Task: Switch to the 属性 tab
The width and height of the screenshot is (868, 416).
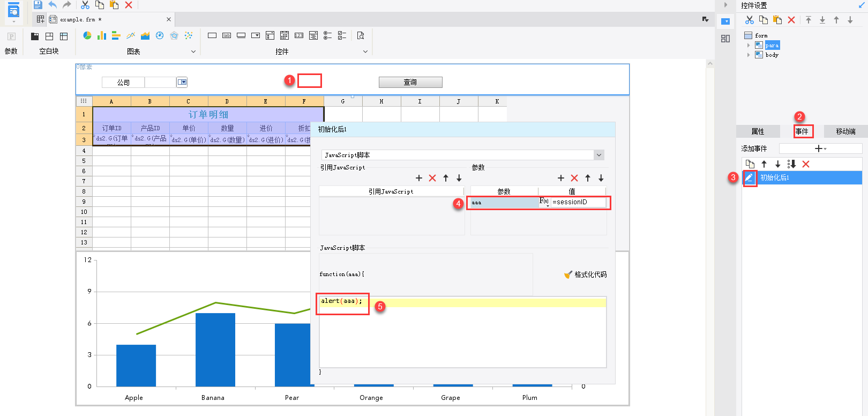Action: [x=758, y=131]
